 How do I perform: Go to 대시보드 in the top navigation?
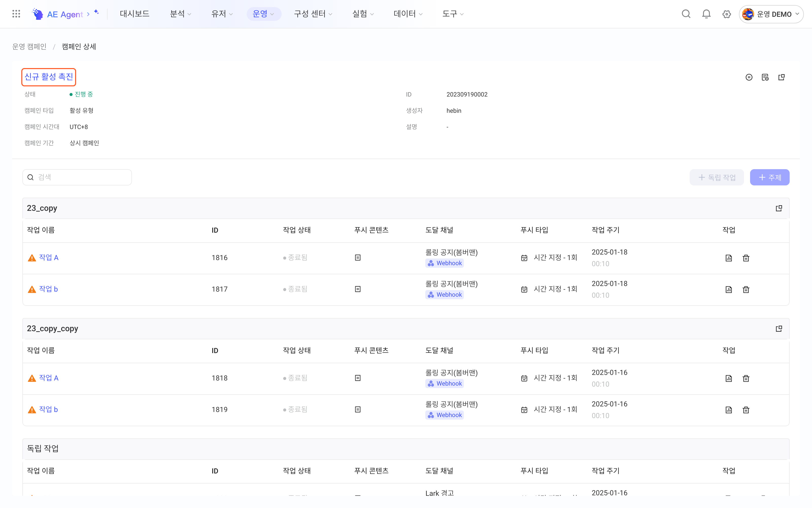click(x=134, y=14)
